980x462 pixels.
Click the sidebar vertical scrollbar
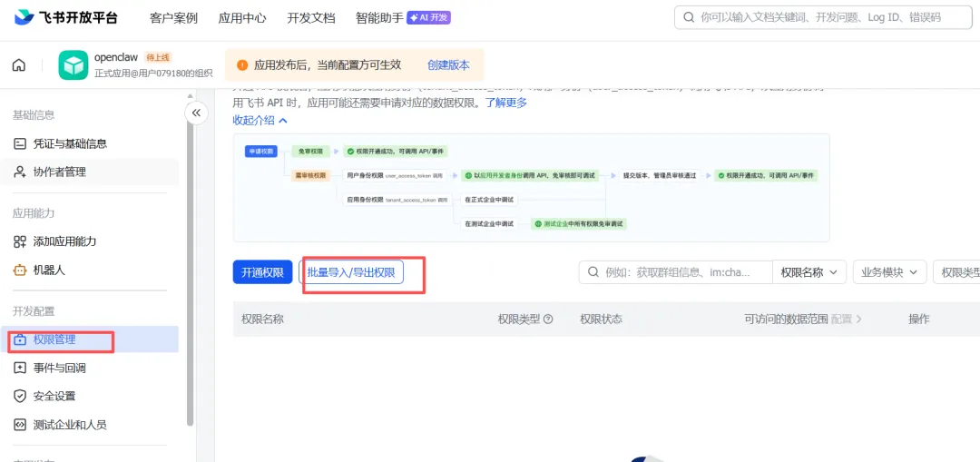click(x=190, y=272)
